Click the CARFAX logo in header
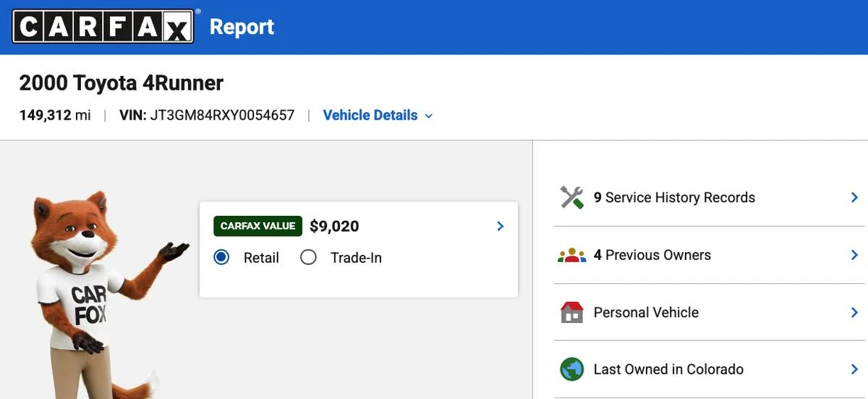The height and width of the screenshot is (399, 868). 103,27
